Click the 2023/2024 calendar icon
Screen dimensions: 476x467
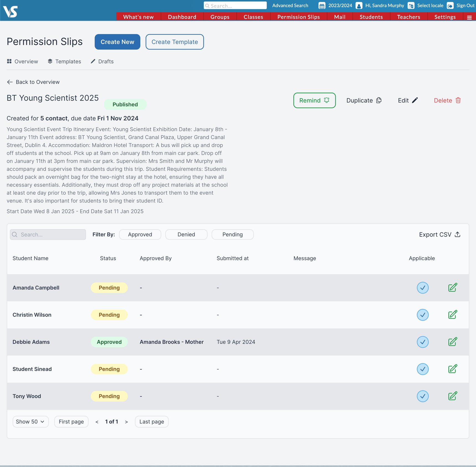pos(322,6)
